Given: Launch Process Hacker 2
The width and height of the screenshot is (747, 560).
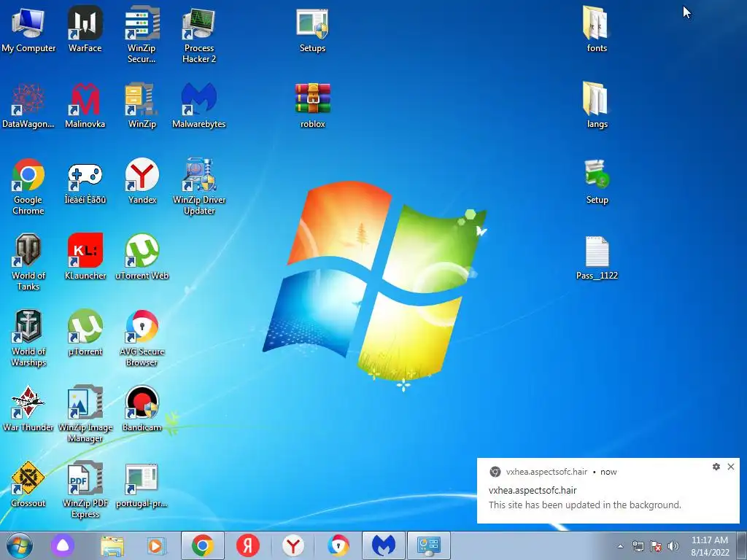Looking at the screenshot, I should 198,34.
